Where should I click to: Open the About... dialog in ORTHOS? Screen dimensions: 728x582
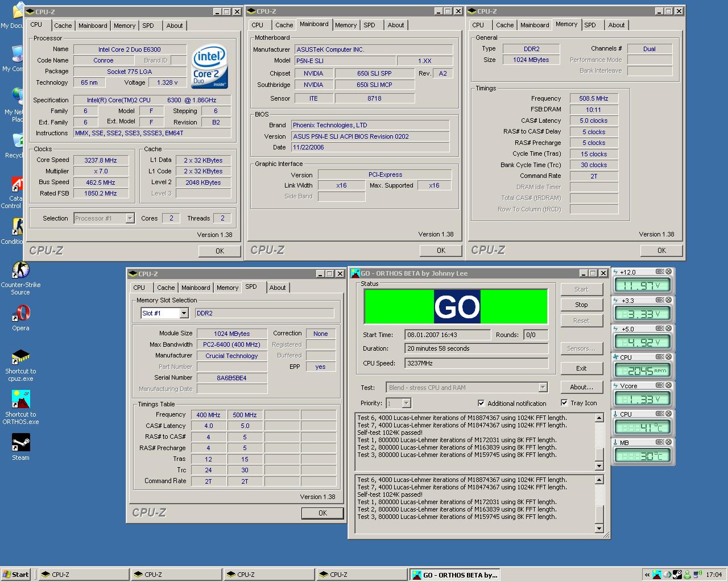(x=581, y=387)
